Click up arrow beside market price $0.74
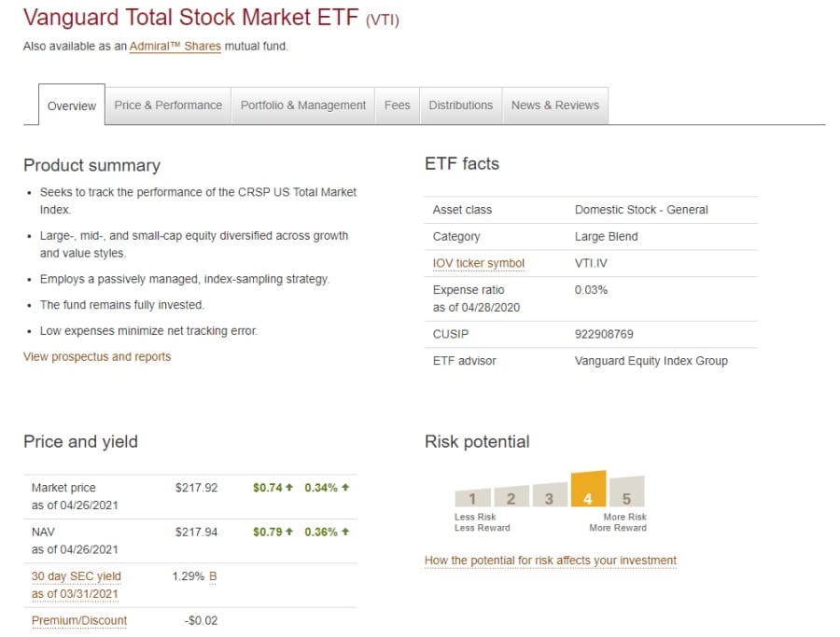Image resolution: width=840 pixels, height=637 pixels. [x=289, y=487]
